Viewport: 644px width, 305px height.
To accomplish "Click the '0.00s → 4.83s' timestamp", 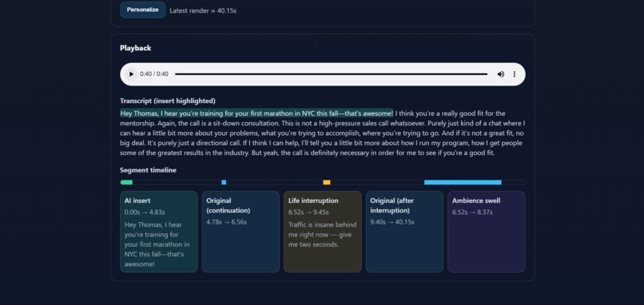I will 145,212.
